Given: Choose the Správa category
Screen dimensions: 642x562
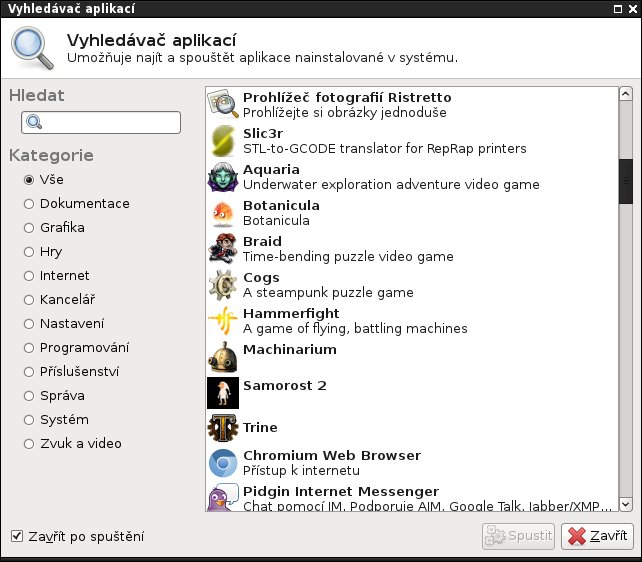Looking at the screenshot, I should (54, 396).
